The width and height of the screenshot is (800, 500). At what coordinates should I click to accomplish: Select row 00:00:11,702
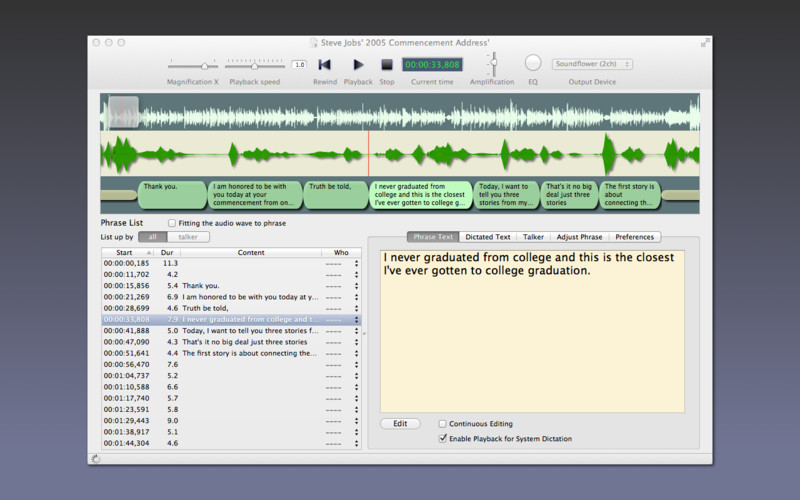(231, 274)
